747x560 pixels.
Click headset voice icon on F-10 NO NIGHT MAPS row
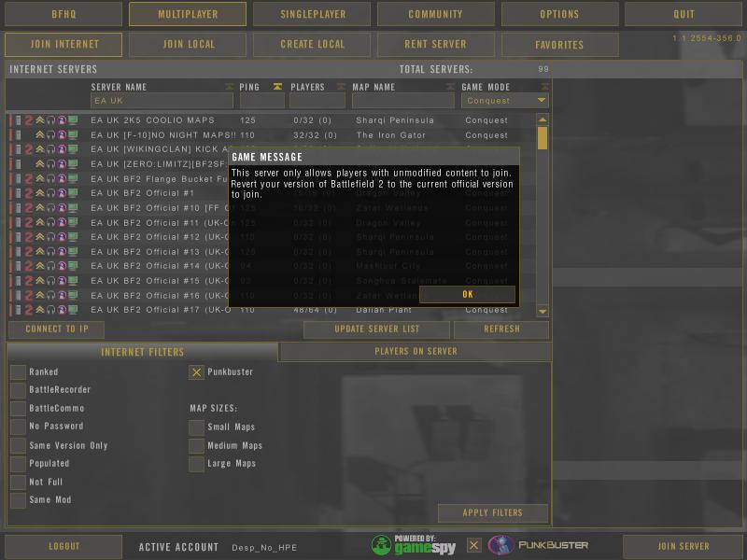point(51,135)
